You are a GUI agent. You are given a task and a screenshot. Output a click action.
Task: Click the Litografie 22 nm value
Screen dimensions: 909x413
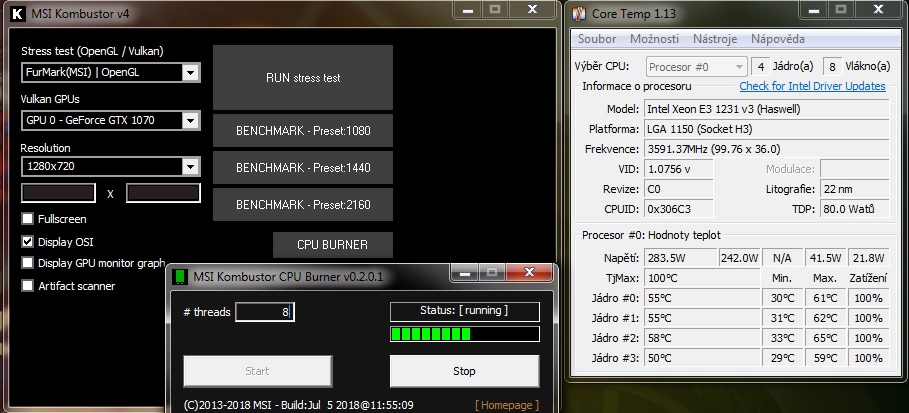(x=855, y=189)
